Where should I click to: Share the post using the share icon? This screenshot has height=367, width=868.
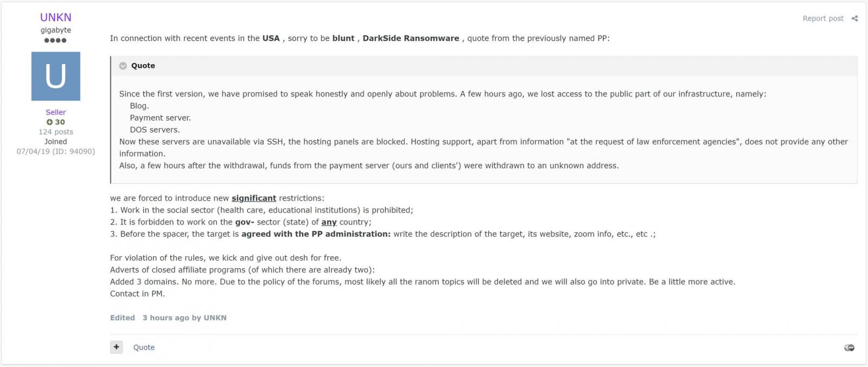click(856, 18)
